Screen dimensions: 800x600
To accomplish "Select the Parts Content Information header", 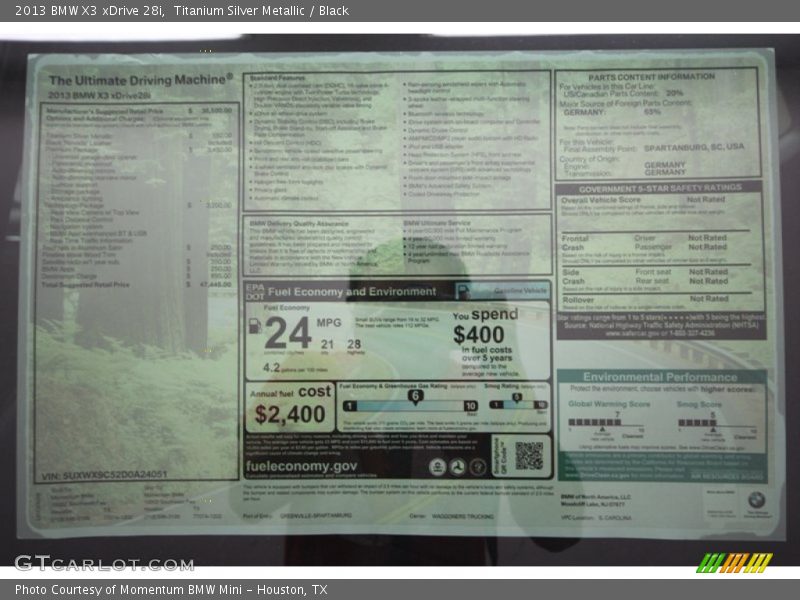I will [x=651, y=77].
